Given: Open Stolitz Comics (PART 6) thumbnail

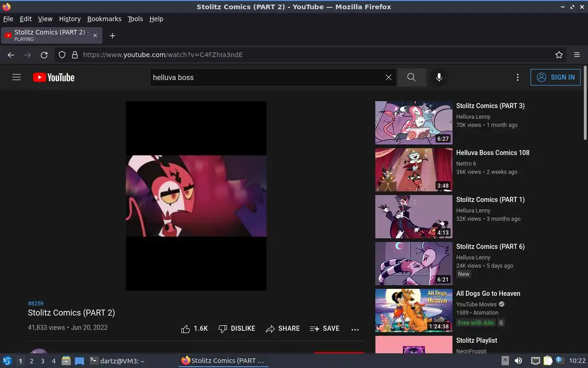Looking at the screenshot, I should click(x=414, y=264).
